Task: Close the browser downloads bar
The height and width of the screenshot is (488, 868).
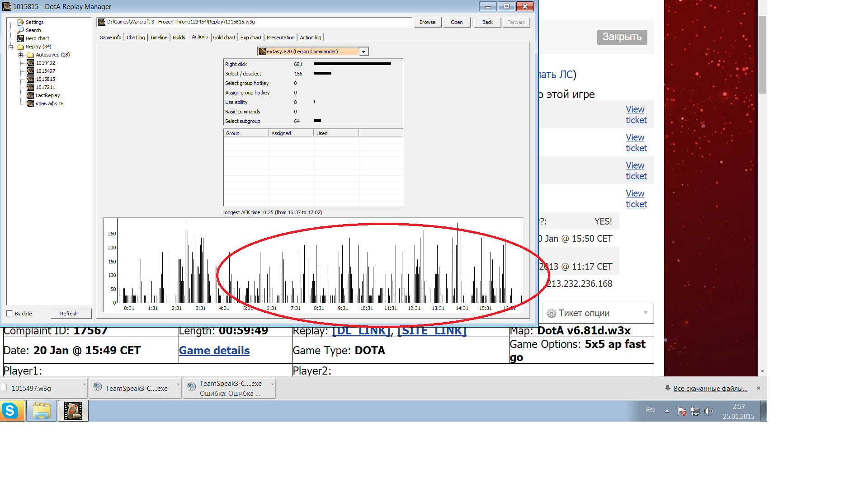Action: point(759,388)
